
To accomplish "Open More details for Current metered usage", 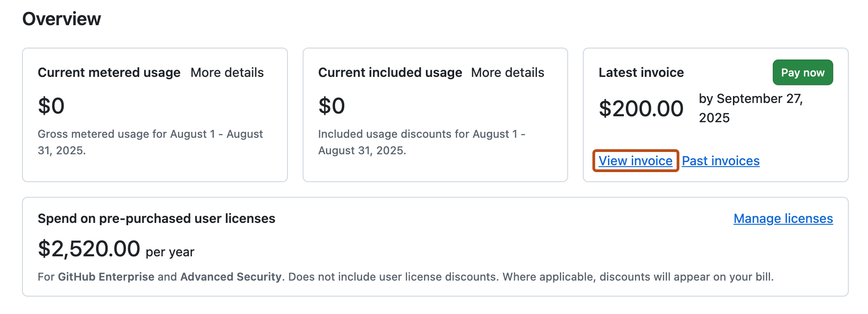I will [227, 72].
